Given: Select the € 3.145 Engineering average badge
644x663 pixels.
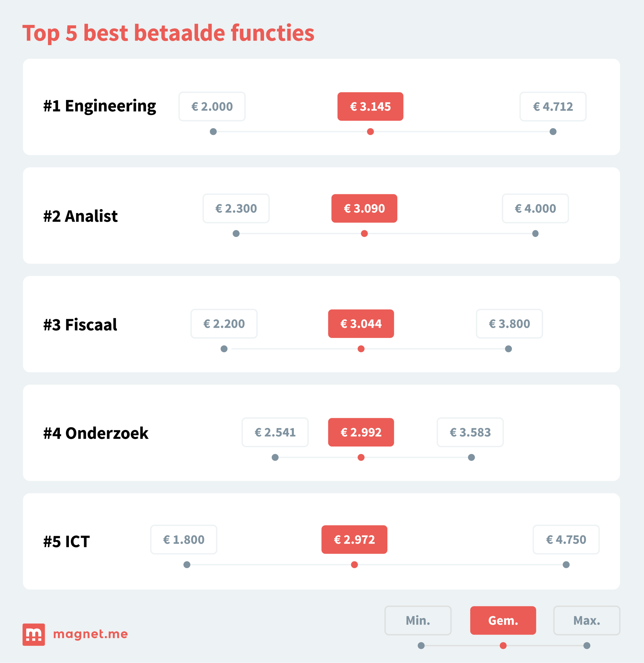Looking at the screenshot, I should 370,107.
